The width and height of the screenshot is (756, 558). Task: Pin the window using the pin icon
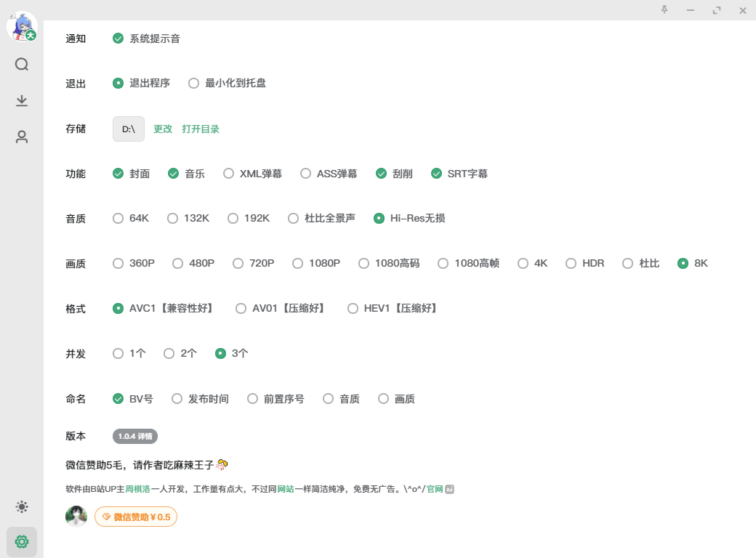point(664,10)
